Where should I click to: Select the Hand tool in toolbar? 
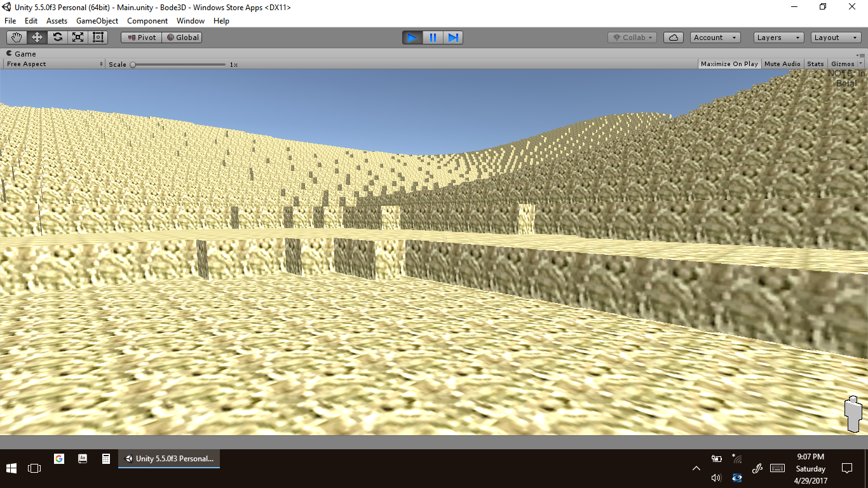[x=17, y=37]
